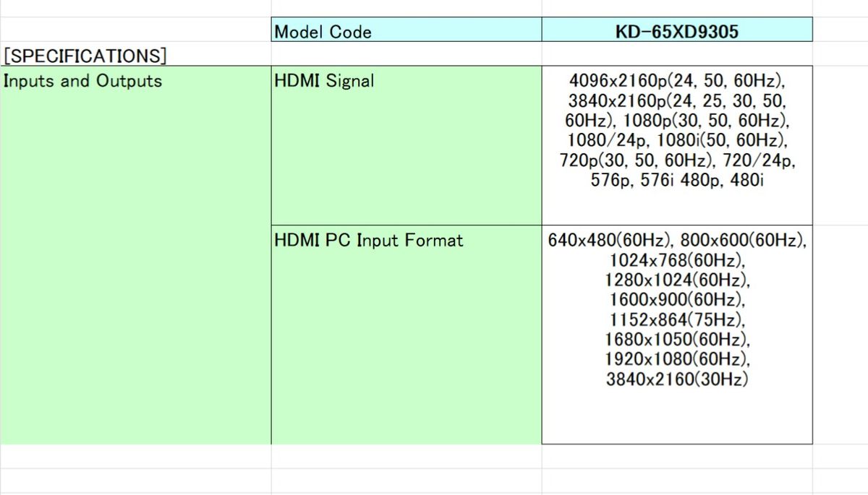
Task: Select the empty cell right of HDMI Signal values
Action: (840, 145)
